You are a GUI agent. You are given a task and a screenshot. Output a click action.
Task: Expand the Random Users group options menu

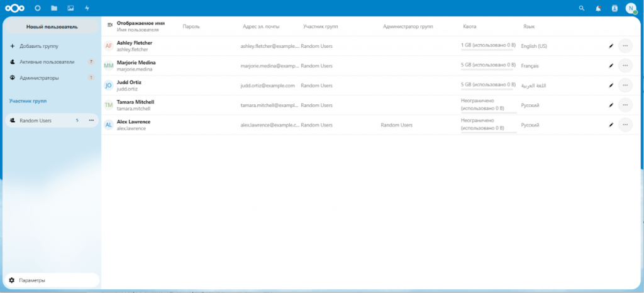pos(91,120)
